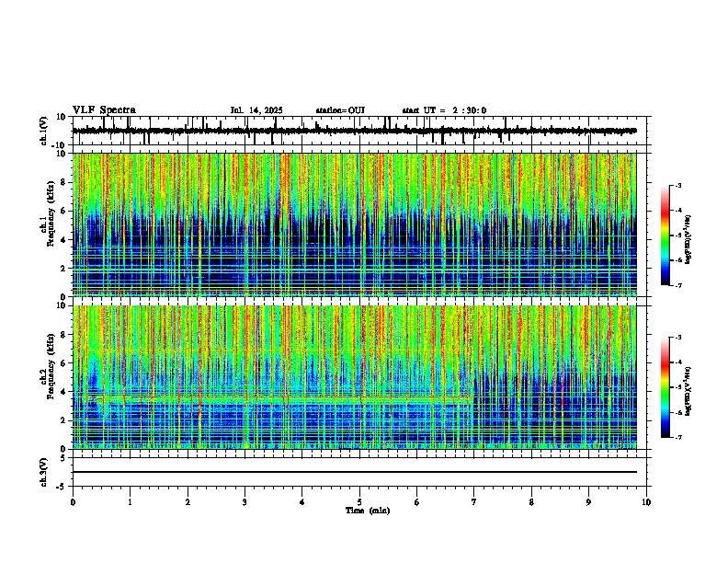Click the "6" minute time axis tick label

(x=417, y=502)
